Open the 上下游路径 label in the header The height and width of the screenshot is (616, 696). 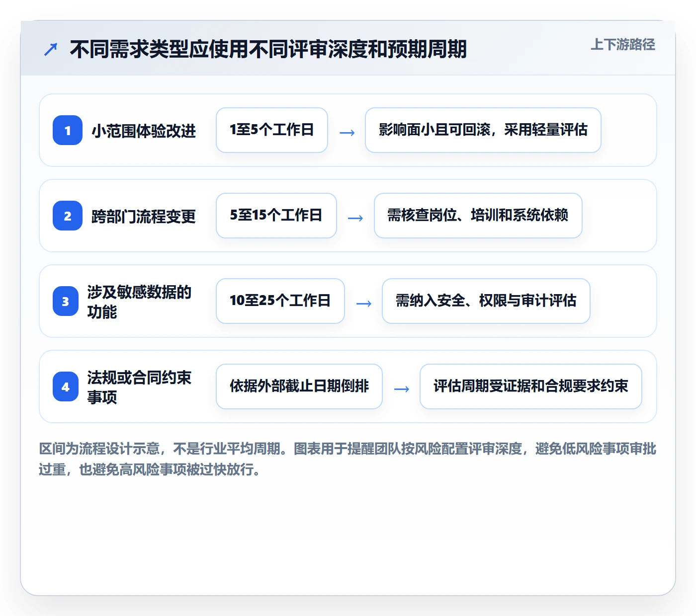coord(622,45)
